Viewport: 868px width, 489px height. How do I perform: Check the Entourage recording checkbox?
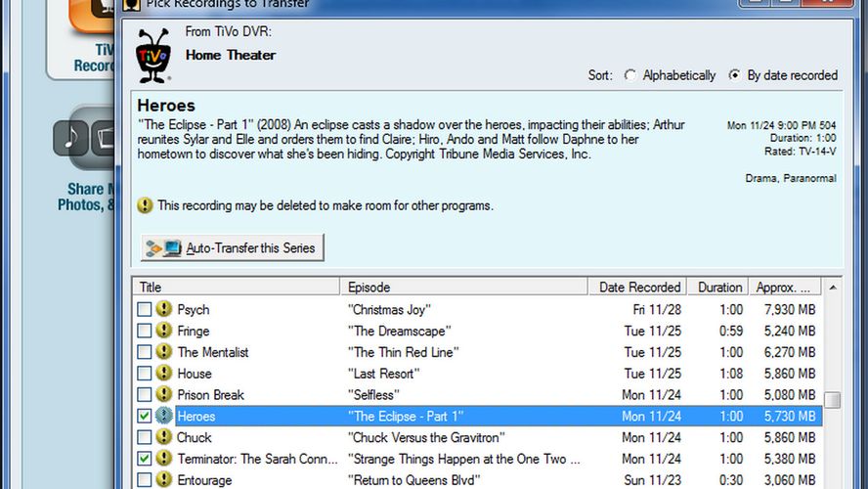tap(144, 479)
